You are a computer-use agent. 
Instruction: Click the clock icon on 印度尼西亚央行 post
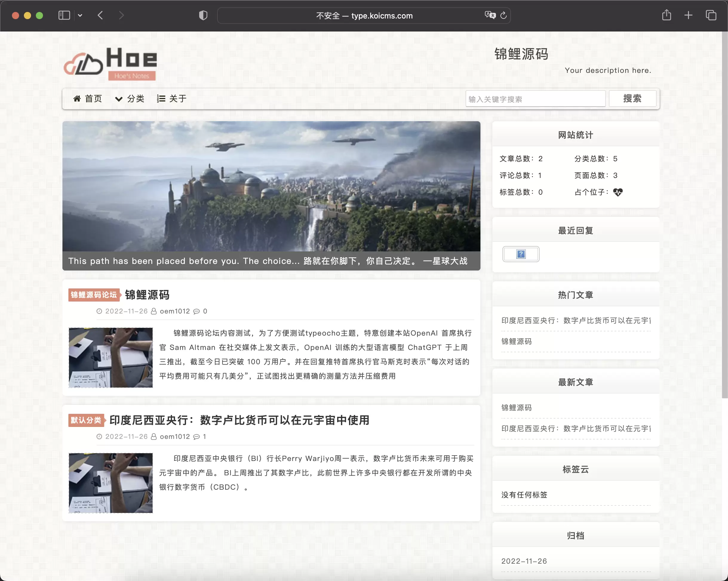tap(99, 436)
